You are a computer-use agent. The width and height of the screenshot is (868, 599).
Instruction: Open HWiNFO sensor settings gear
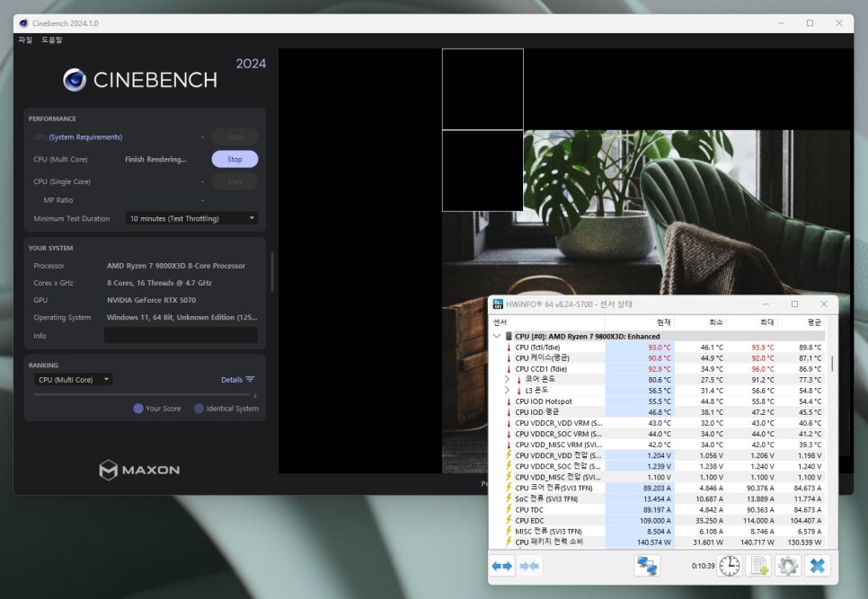point(788,566)
